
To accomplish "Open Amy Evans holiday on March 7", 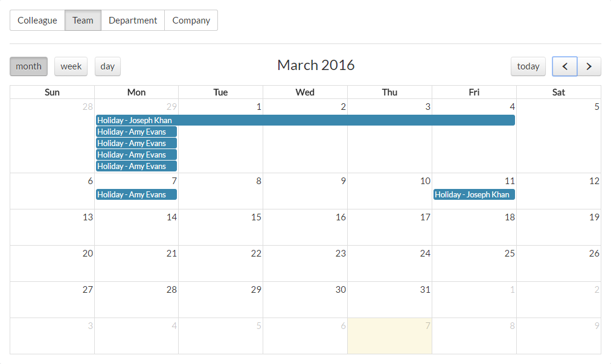I will [x=136, y=194].
